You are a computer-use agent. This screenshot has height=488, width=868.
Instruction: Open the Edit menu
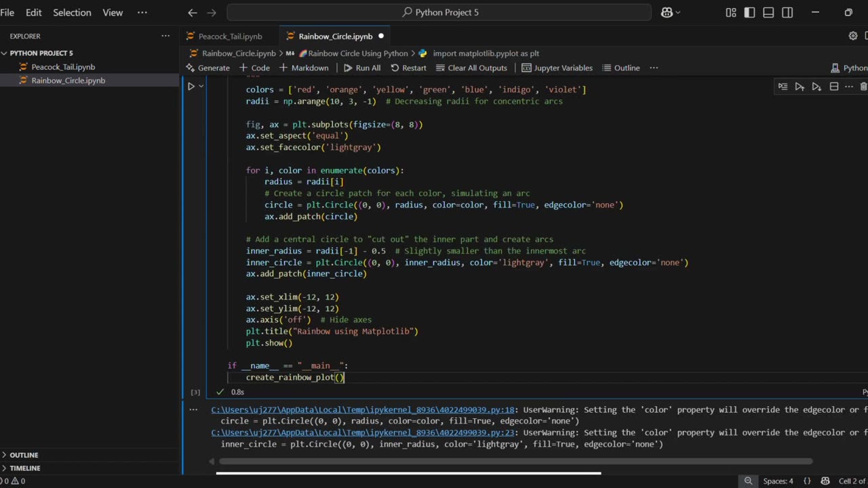pos(33,12)
